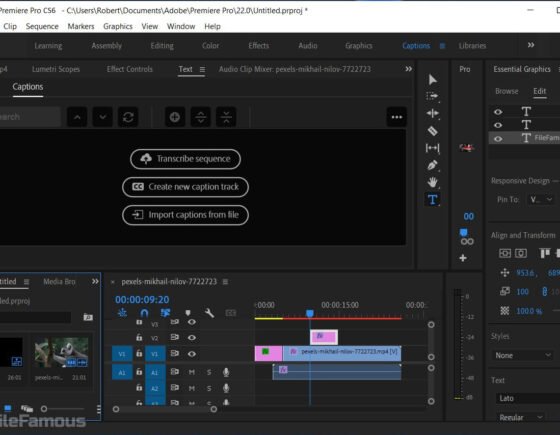Click Import captions from file button

(x=185, y=215)
